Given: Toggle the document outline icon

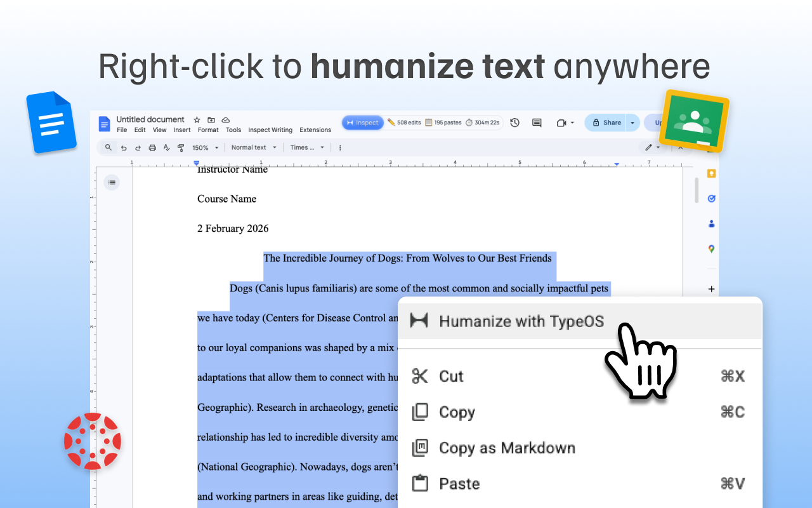Looking at the screenshot, I should point(112,182).
